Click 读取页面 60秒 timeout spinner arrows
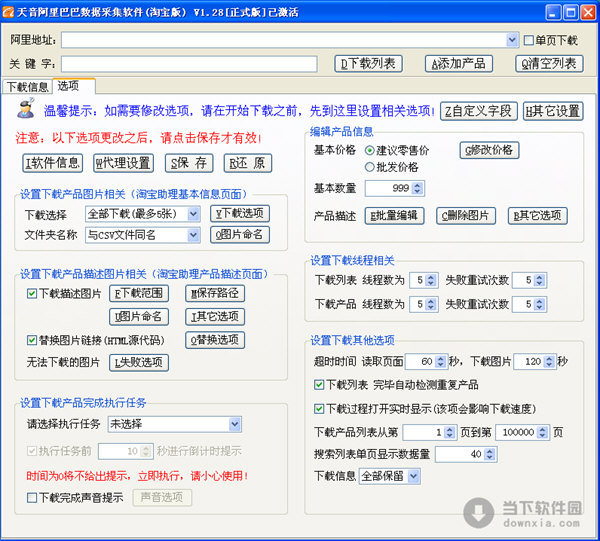600x541 pixels. pos(441,362)
